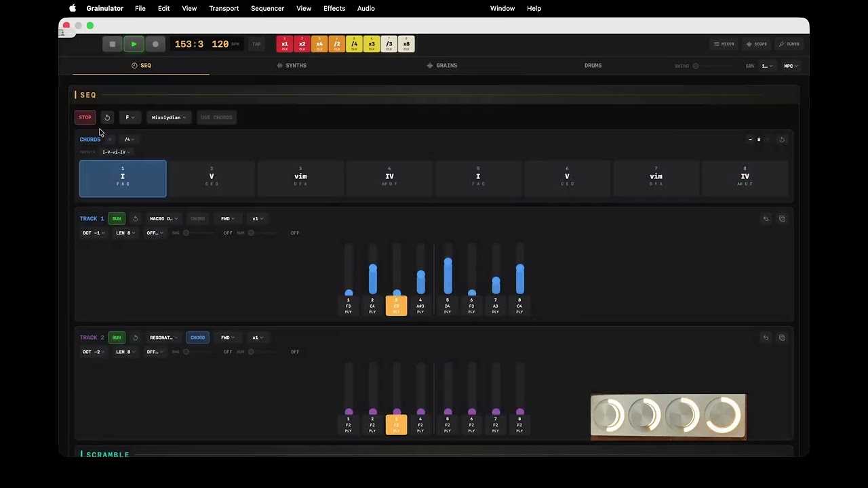Screen dimensions: 868x488
Task: Select the red x1 clock multiplier
Action: pyautogui.click(x=285, y=44)
